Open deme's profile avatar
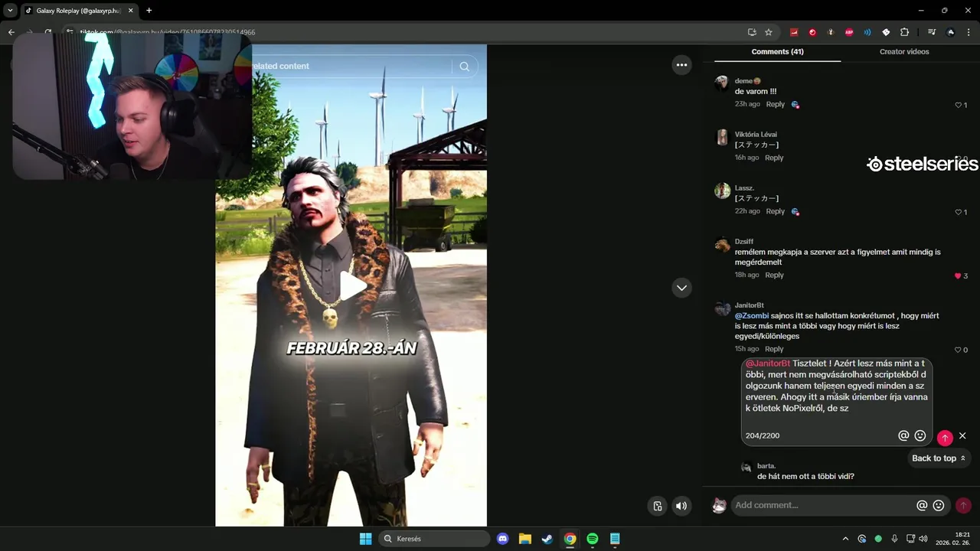980x551 pixels. click(722, 83)
